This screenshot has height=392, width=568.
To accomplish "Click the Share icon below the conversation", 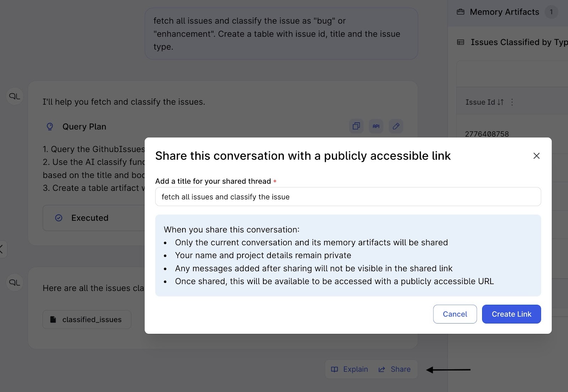I will pyautogui.click(x=382, y=370).
